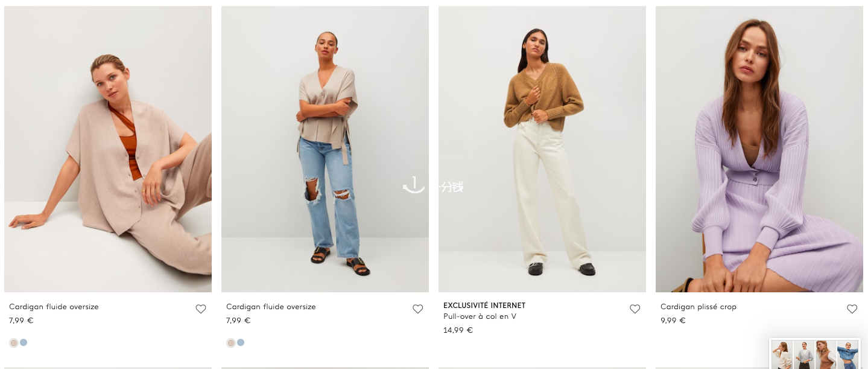View the lilac pleated cardigan product photo
This screenshot has height=369, width=868.
pos(759,149)
